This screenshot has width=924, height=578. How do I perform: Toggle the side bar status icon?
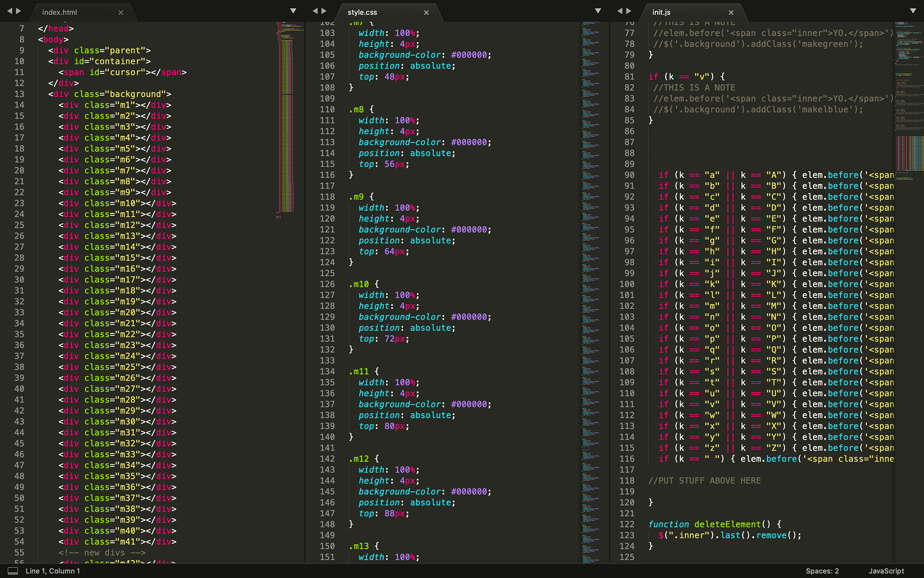pos(13,571)
